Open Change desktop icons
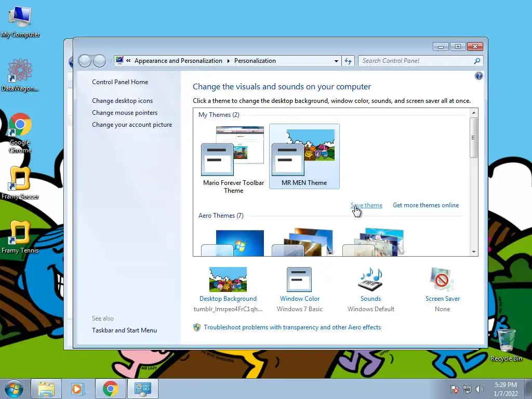Viewport: 532px width, 399px height. coord(122,101)
